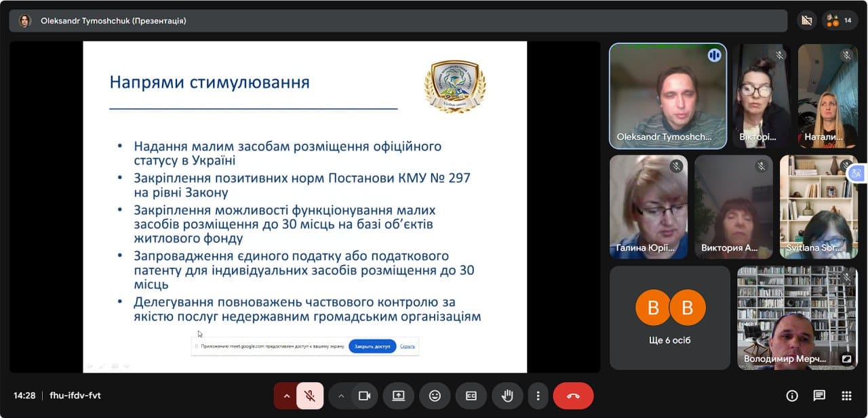Open the 'Ще 6 осіб' participants tile
The image size is (868, 418).
pyautogui.click(x=669, y=318)
